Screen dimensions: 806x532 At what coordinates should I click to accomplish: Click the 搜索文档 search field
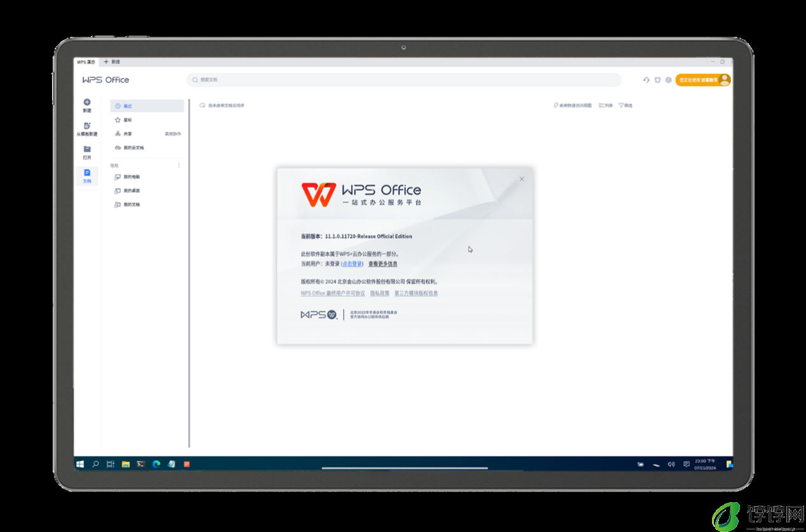404,80
